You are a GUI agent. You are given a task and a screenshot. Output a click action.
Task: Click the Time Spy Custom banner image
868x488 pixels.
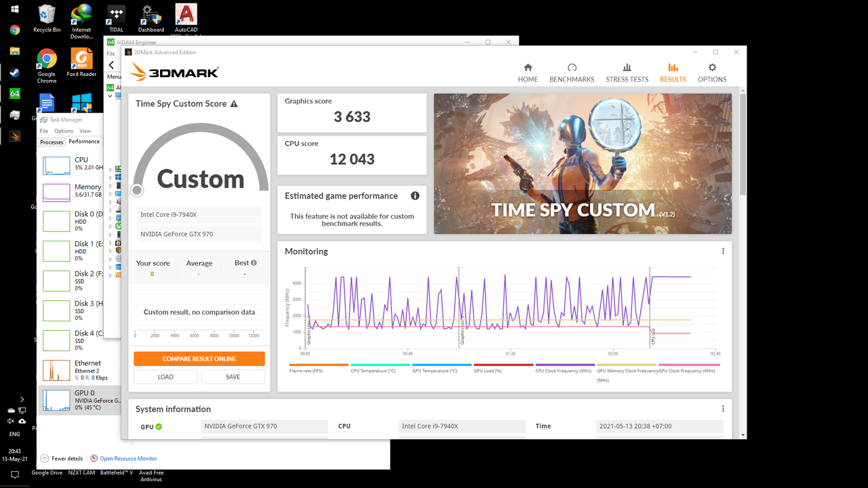(583, 164)
